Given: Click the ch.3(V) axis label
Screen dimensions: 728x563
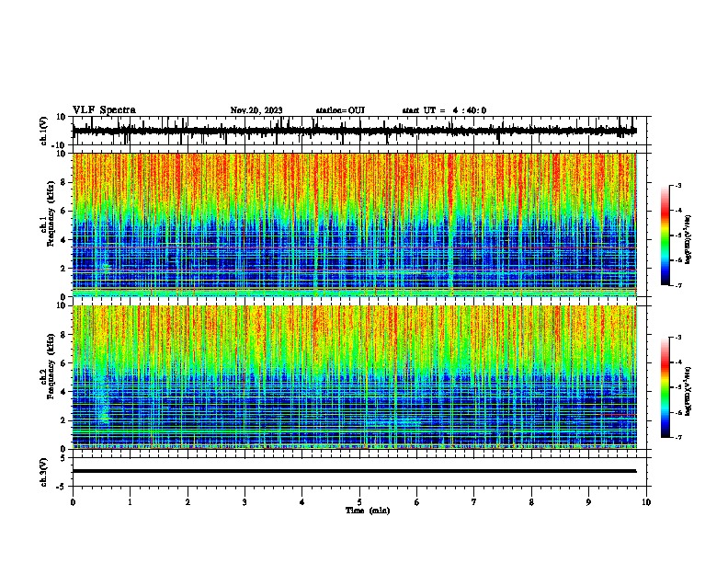Looking at the screenshot, I should point(43,472).
